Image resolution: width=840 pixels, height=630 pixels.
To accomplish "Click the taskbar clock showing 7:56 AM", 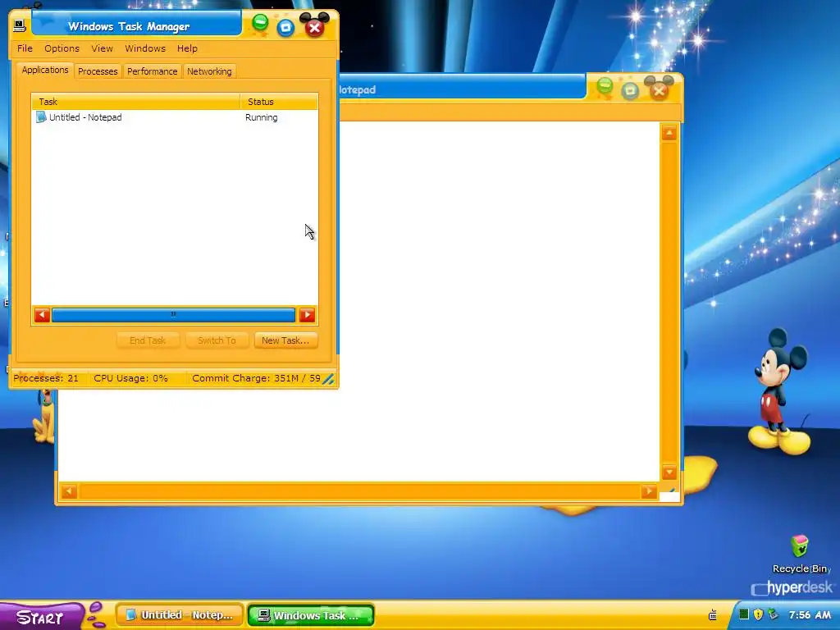I will (x=810, y=615).
